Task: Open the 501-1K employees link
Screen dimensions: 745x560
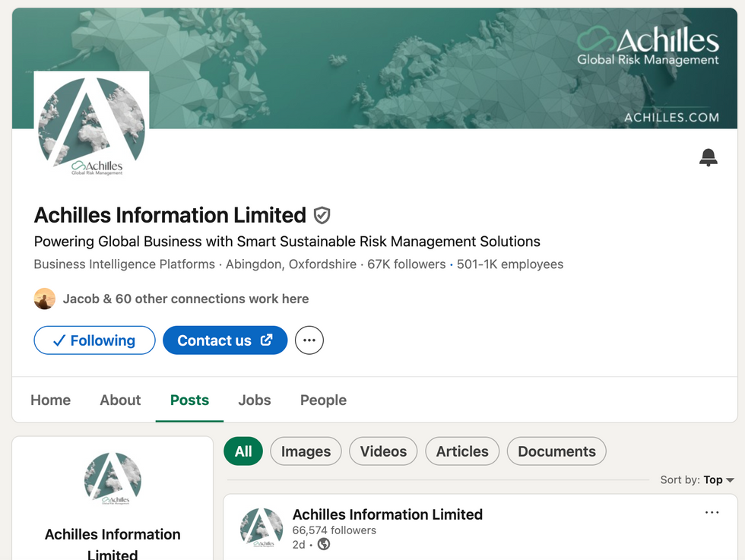Action: 510,264
